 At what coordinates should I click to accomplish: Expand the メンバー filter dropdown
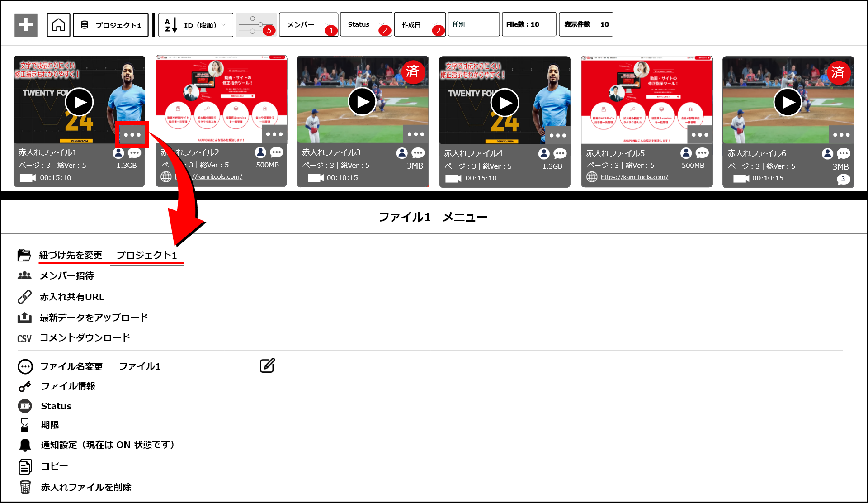(x=308, y=24)
